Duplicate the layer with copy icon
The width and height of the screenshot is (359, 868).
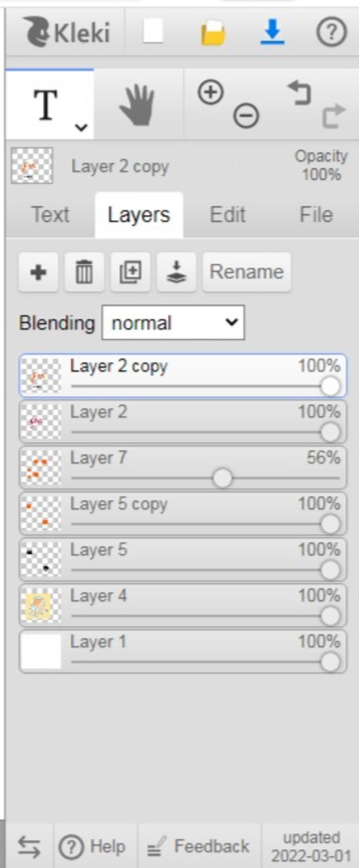130,272
